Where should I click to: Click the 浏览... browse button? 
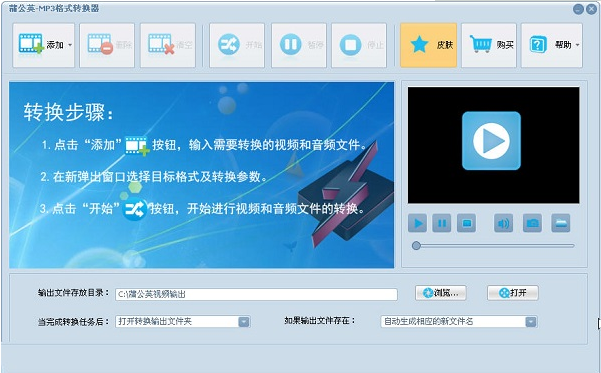click(441, 293)
